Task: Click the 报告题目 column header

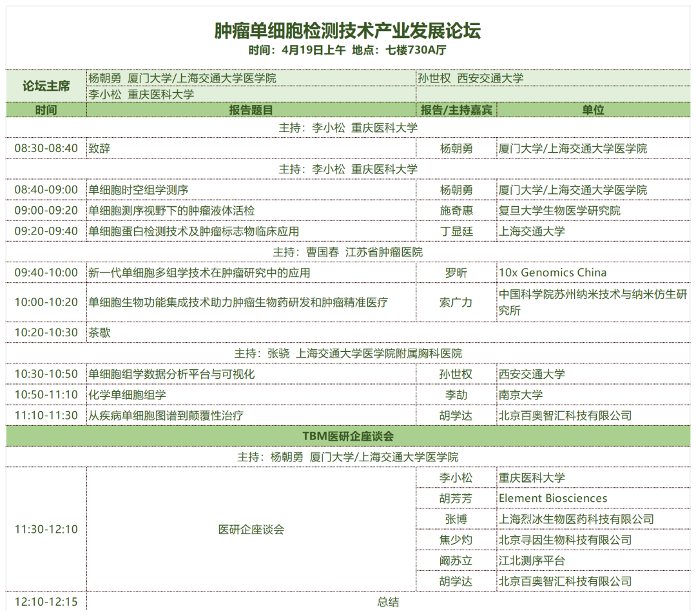Action: tap(251, 110)
